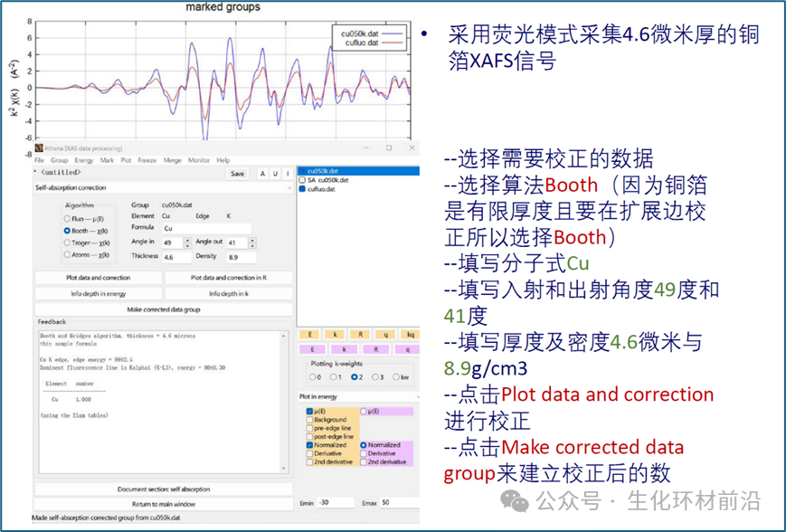Screen dimensions: 786x532
Task: Toggle the pre-edge line checkbox
Action: [x=309, y=428]
